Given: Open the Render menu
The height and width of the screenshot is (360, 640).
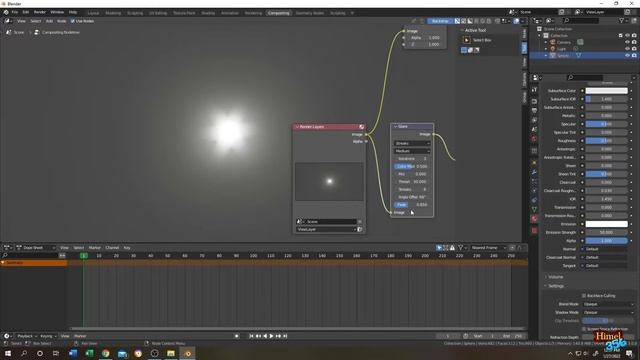Looking at the screenshot, I should [x=40, y=12].
